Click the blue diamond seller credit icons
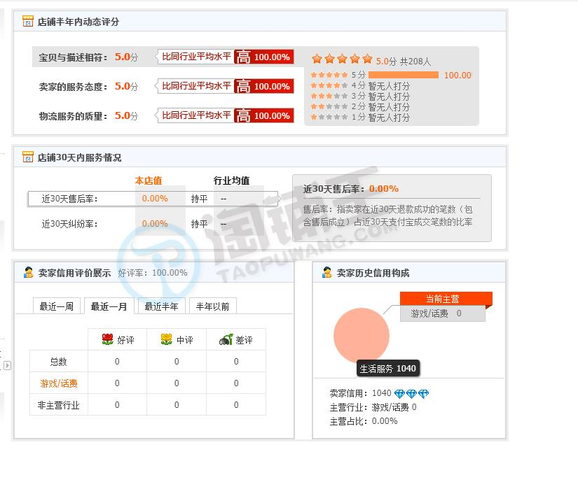This screenshot has width=578, height=503. pyautogui.click(x=411, y=394)
